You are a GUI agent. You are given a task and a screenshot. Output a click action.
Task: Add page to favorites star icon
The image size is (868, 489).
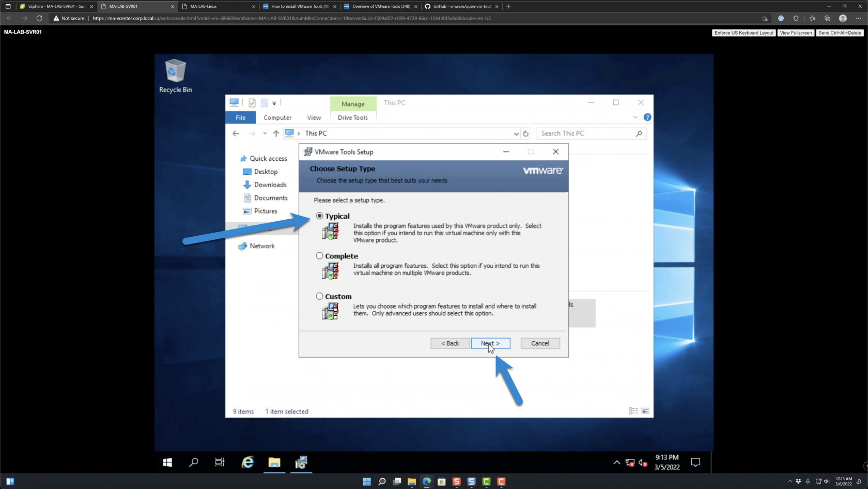tap(765, 18)
